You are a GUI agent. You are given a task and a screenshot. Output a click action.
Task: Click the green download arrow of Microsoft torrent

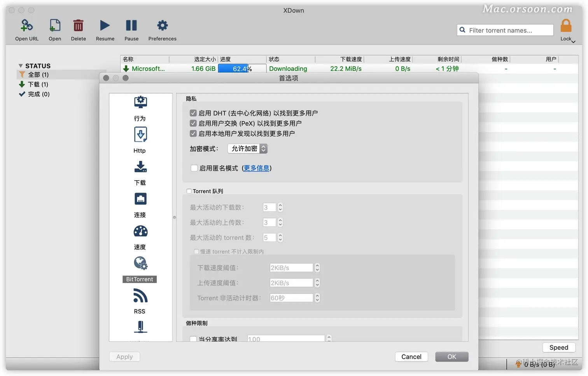pos(126,69)
